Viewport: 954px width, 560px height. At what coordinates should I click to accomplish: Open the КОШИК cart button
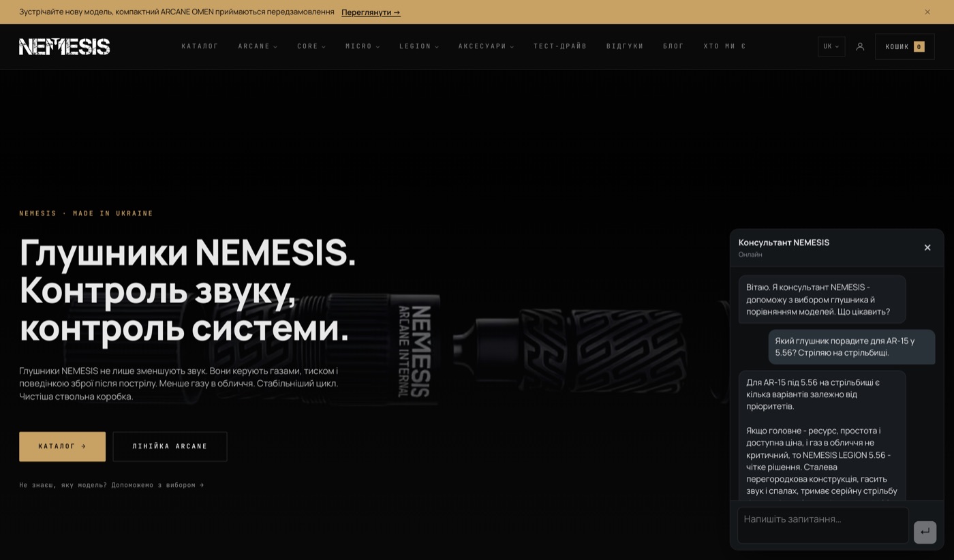click(904, 46)
